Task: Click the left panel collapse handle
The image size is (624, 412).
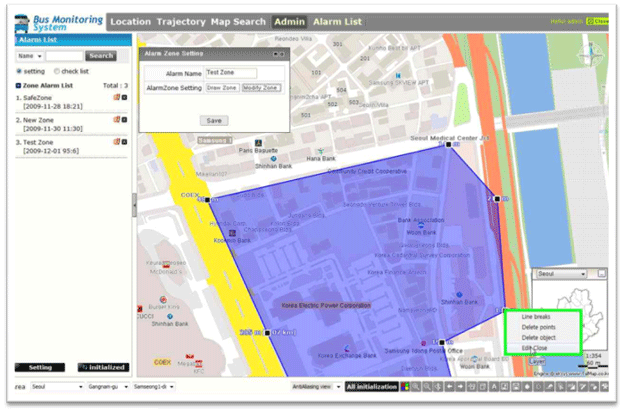Action: 134,206
